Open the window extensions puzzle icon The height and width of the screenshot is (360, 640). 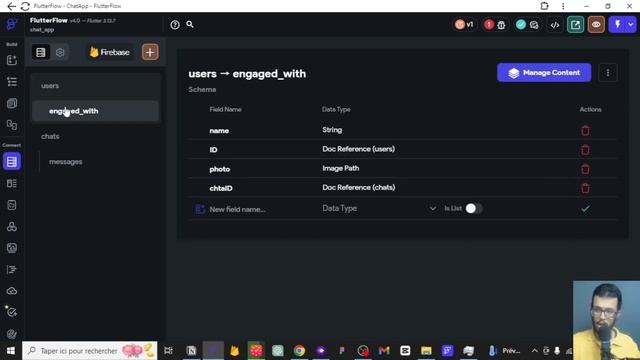click(544, 6)
